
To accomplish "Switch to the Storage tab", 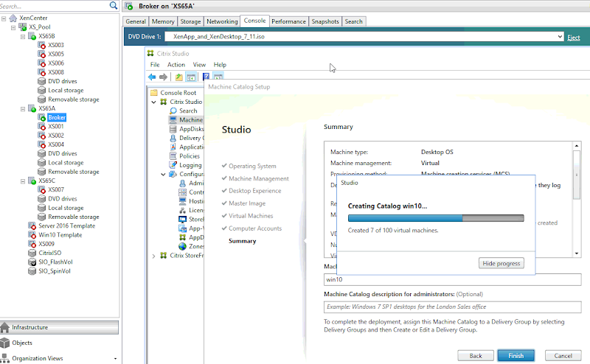I will (190, 21).
